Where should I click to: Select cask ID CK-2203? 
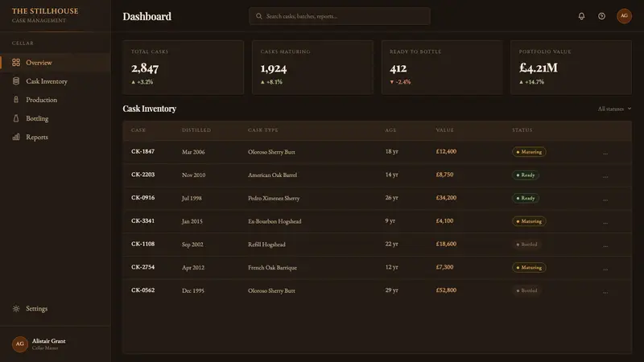coord(143,175)
